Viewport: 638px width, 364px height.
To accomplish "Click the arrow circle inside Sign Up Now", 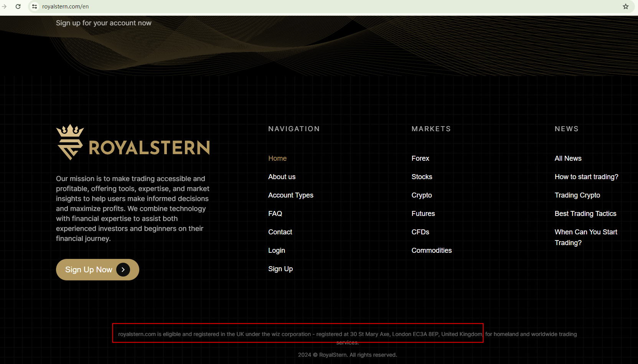I will coord(123,270).
